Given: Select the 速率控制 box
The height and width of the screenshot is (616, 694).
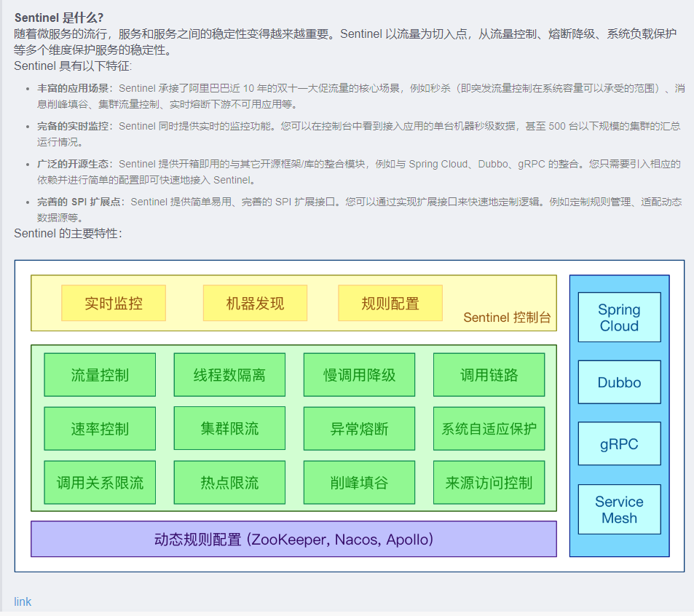Looking at the screenshot, I should 100,428.
